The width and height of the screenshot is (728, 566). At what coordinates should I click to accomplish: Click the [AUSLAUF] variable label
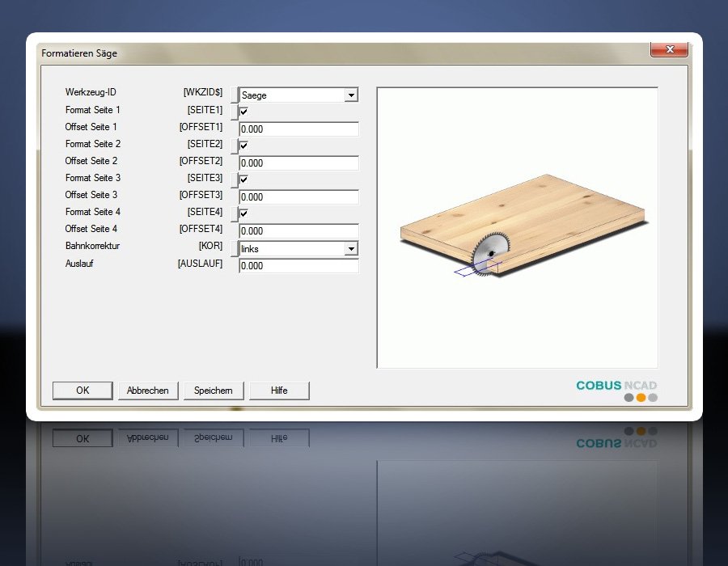pos(200,263)
